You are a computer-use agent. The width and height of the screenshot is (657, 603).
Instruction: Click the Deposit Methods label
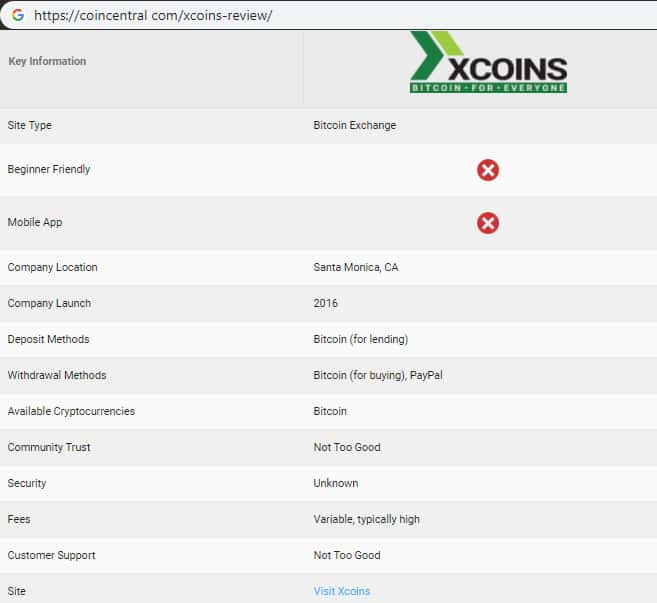[49, 339]
